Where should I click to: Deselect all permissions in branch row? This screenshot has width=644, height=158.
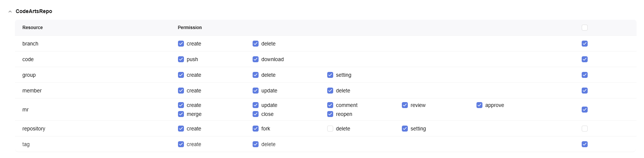[x=585, y=44]
